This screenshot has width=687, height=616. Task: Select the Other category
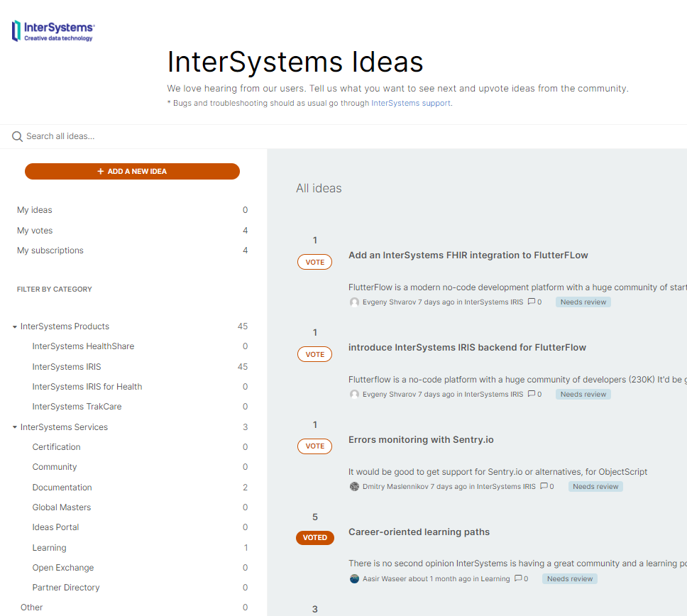point(31,607)
